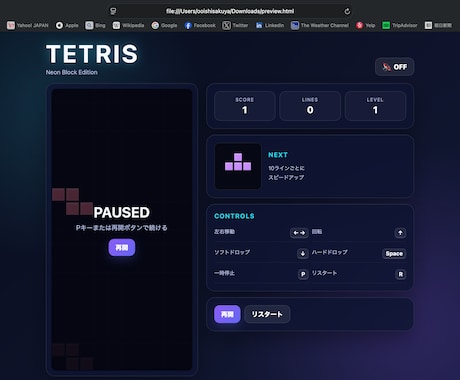The height and width of the screenshot is (380, 460).
Task: Open the Facebook bookmark
Action: 200,25
